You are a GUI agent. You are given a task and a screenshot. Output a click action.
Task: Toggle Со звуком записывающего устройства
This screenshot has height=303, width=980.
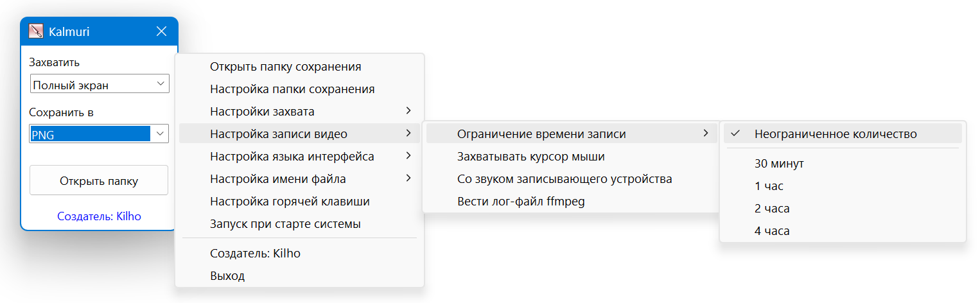click(564, 179)
